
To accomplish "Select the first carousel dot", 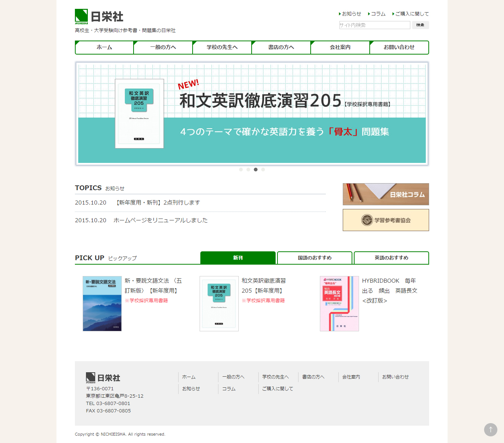I will [241, 170].
